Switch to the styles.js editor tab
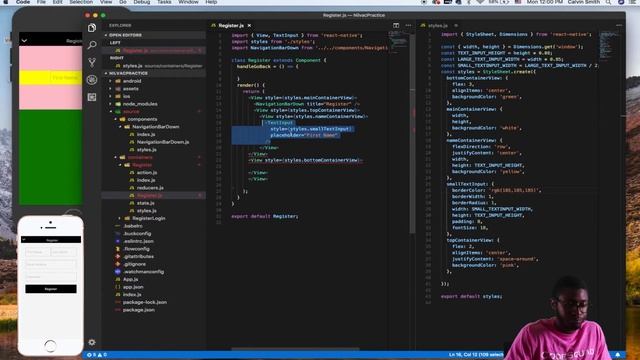 (x=438, y=25)
